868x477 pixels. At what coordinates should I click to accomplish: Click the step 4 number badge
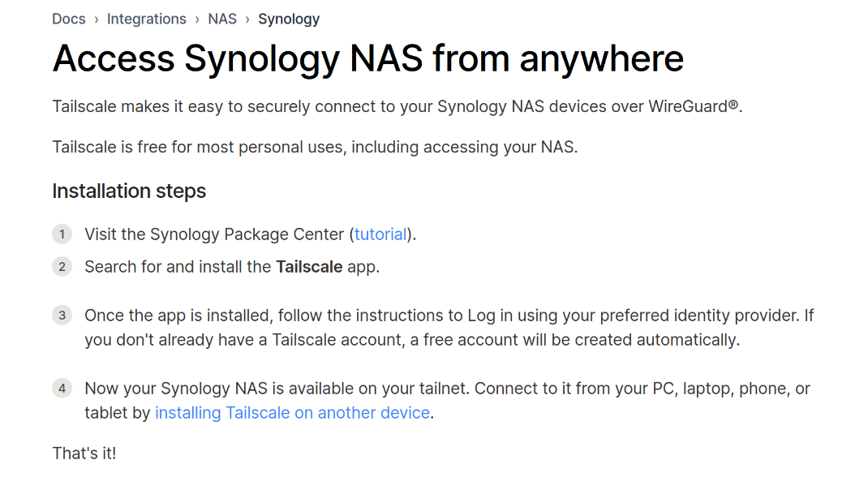(62, 389)
